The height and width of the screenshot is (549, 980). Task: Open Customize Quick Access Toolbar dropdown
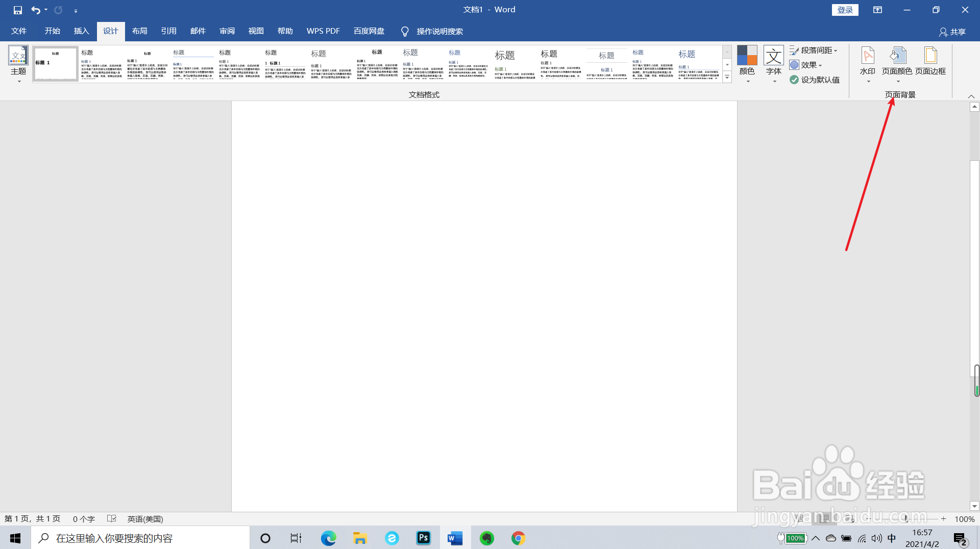(x=76, y=10)
